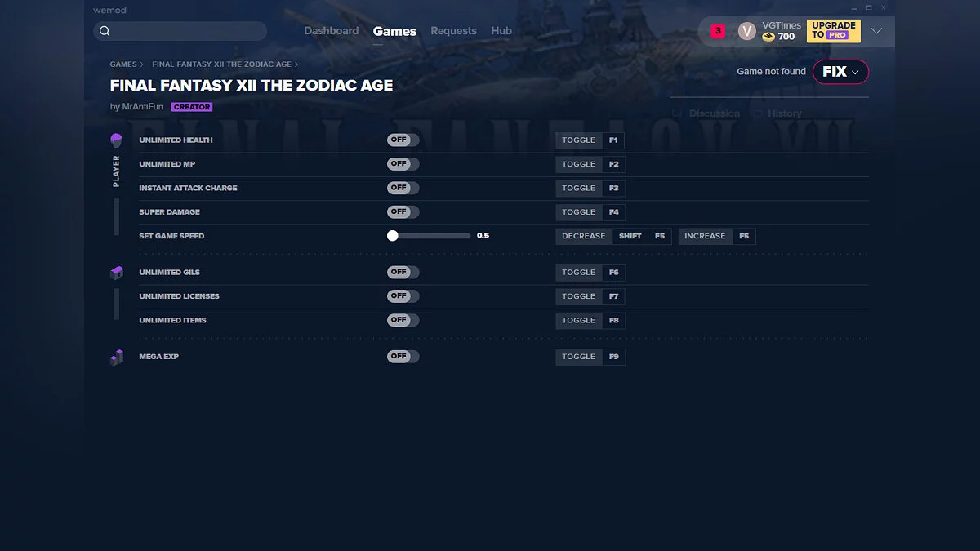
Task: Click the 700 coins balance
Action: pyautogui.click(x=786, y=37)
